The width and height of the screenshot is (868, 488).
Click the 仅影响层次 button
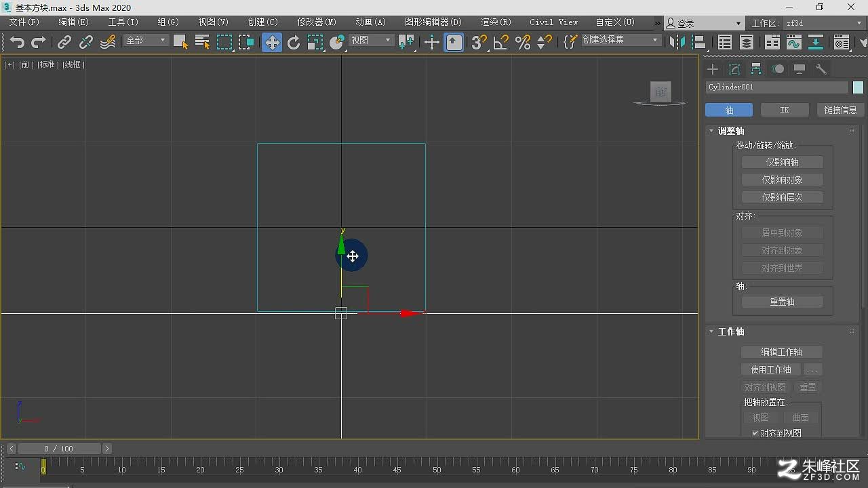783,197
